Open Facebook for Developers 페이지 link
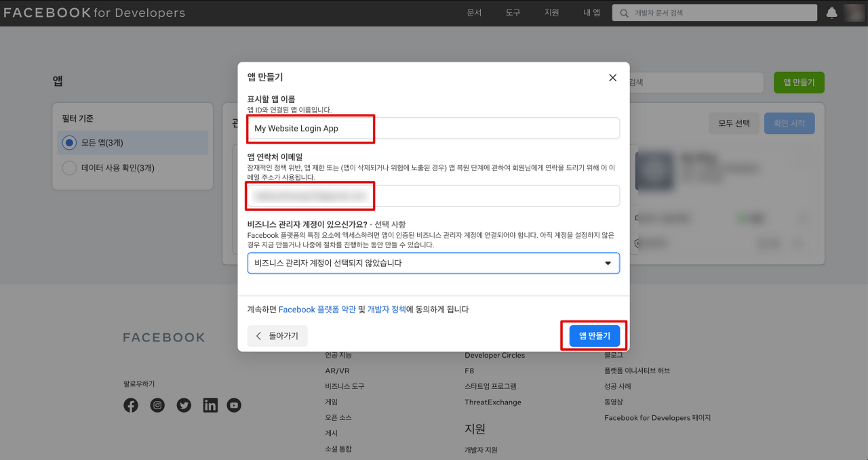Screen dimensions: 868x460 tap(657, 417)
